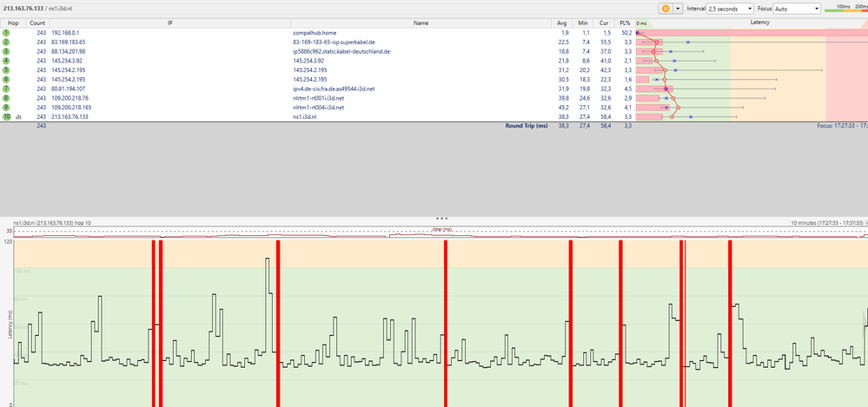Open the Focus Auto dropdown
Screen dimensions: 868x407
797,8
